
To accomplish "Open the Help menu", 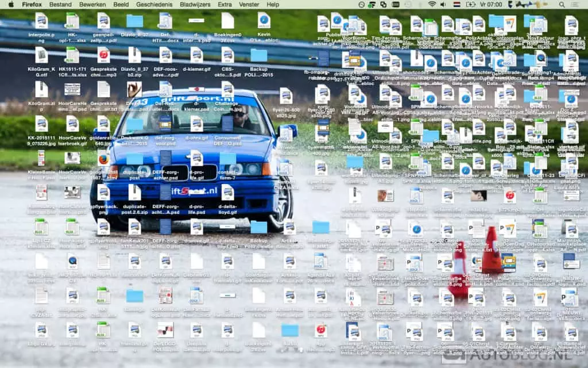I will pyautogui.click(x=273, y=5).
